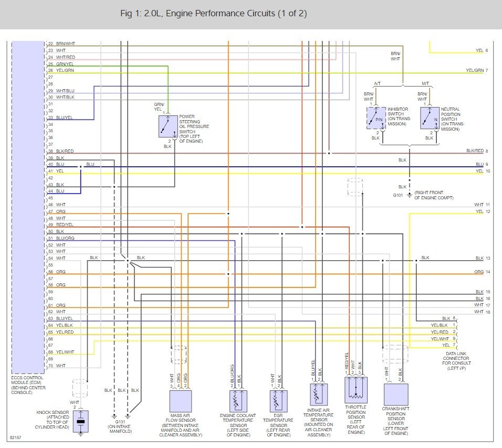Select the knock sensor symbol
The width and height of the screenshot is (502, 448).
coord(81,421)
